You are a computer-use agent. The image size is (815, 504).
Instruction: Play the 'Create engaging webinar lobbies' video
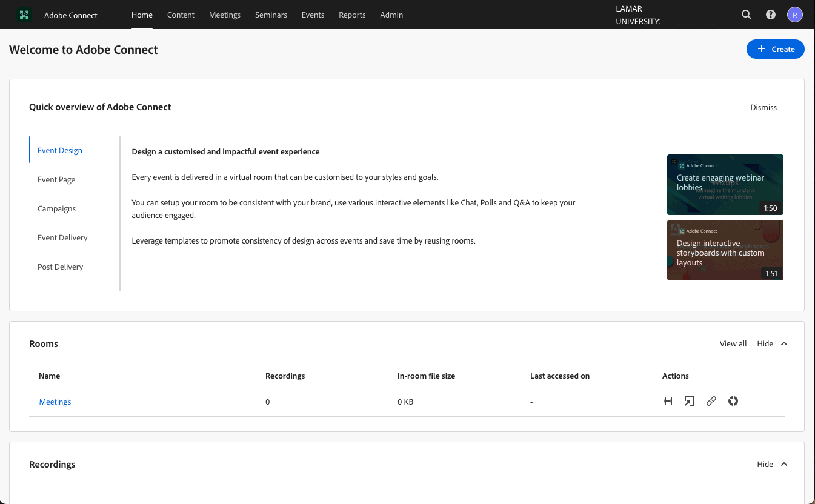point(725,185)
